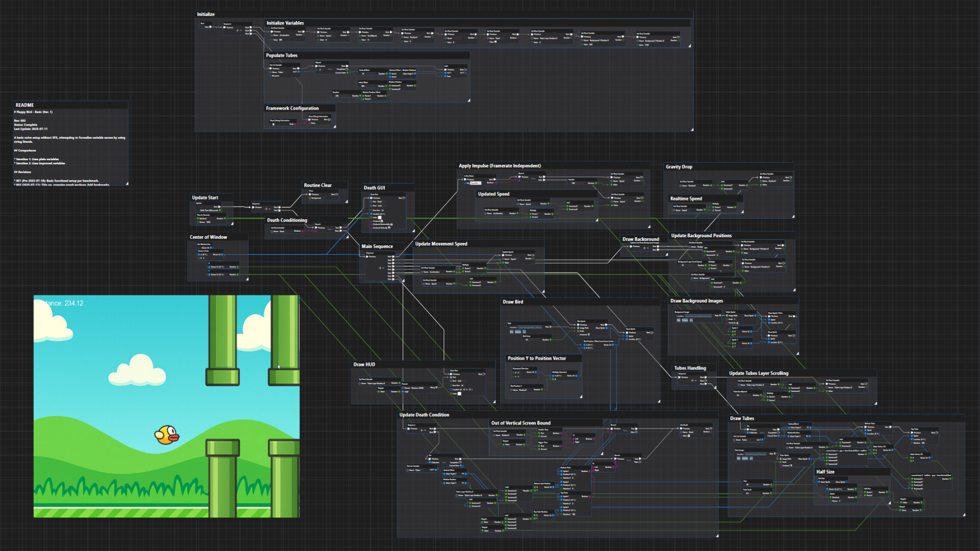Click the Main Sequence node's Previous input pin
The image size is (980, 551).
(367, 257)
